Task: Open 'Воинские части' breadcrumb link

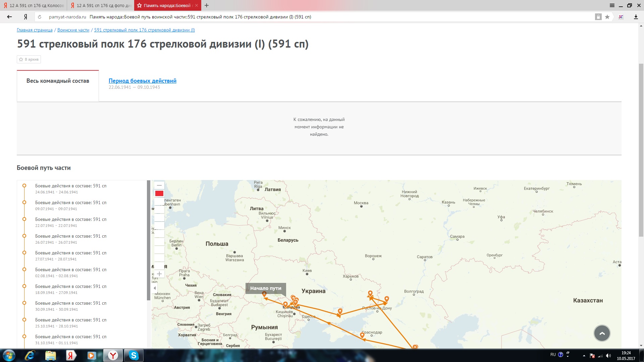Action: (x=73, y=30)
